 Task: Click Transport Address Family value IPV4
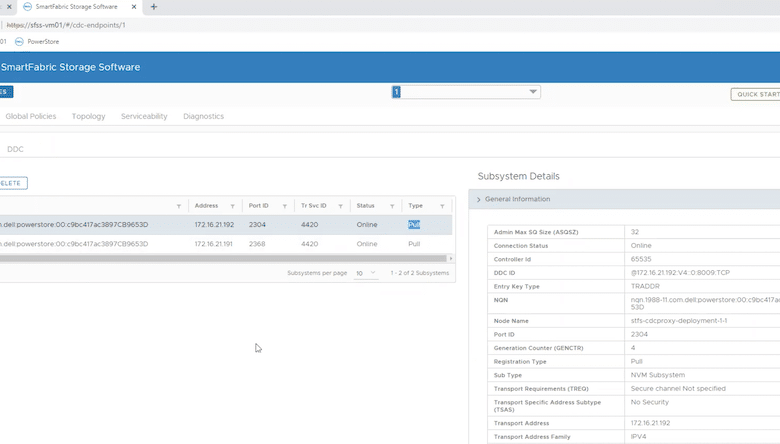(638, 437)
